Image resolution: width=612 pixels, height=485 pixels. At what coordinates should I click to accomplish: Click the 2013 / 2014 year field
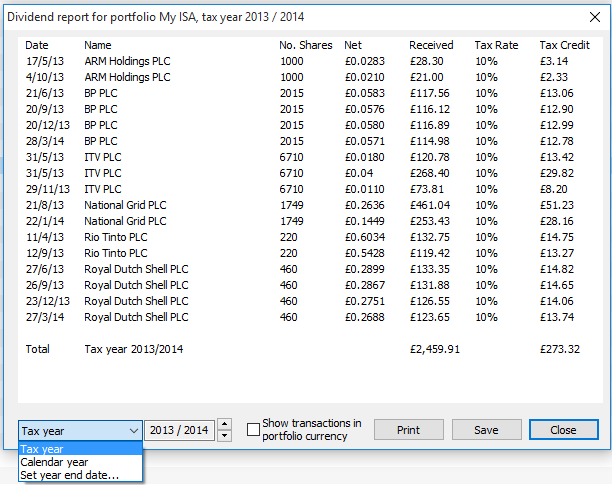(x=179, y=430)
